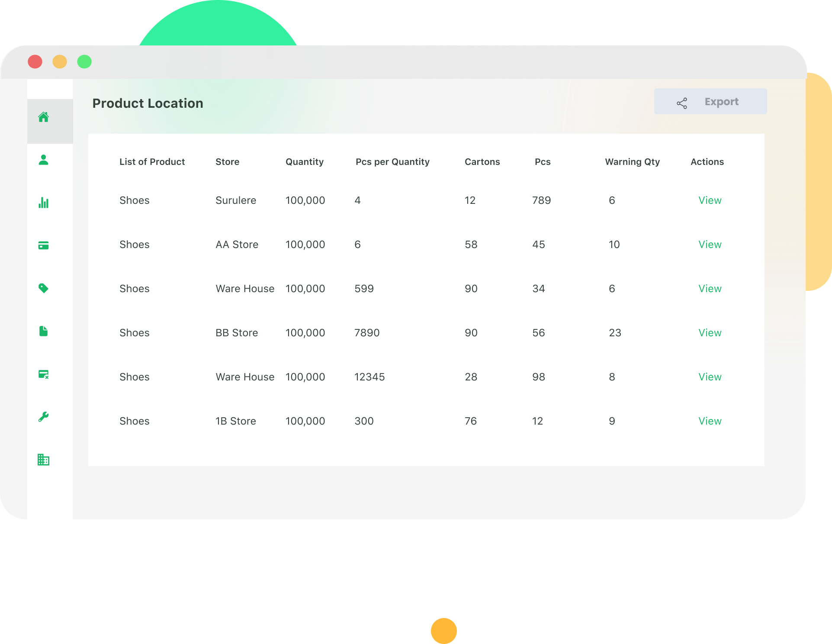The height and width of the screenshot is (644, 832).
Task: Select the credit card sidebar icon
Action: (x=44, y=245)
